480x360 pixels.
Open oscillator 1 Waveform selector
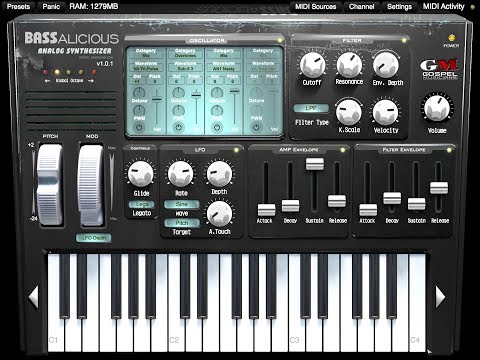pyautogui.click(x=146, y=68)
